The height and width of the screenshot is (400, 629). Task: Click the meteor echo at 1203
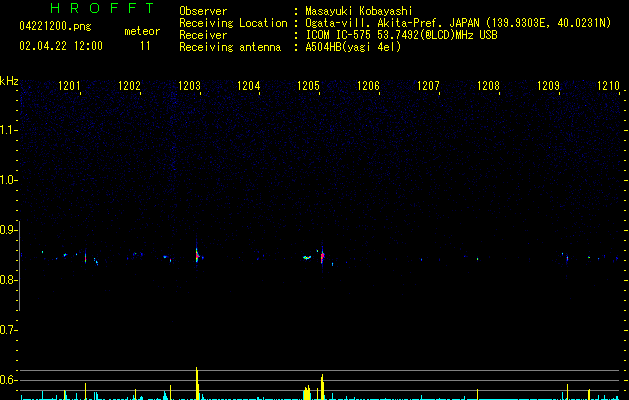click(197, 254)
